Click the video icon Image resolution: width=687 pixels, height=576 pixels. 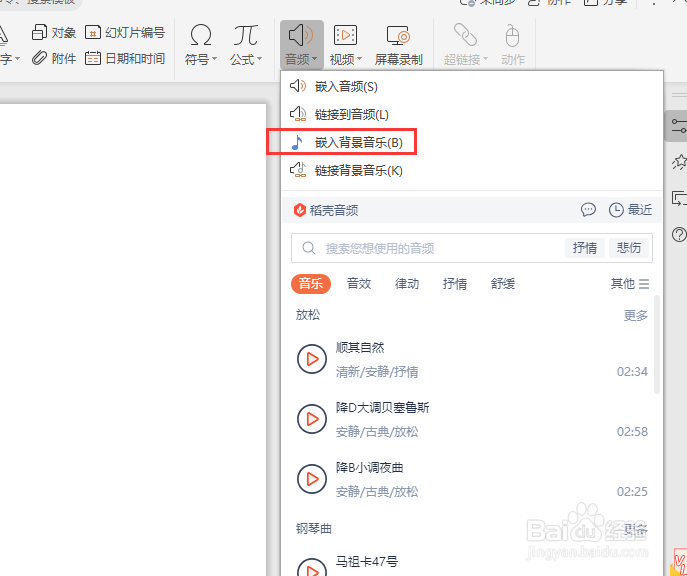click(x=345, y=35)
